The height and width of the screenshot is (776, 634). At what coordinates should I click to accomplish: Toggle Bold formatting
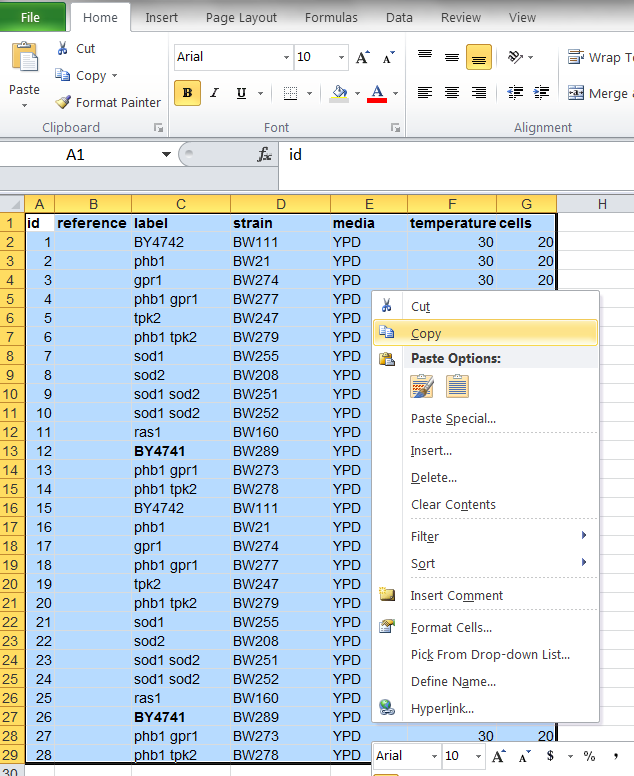point(188,93)
